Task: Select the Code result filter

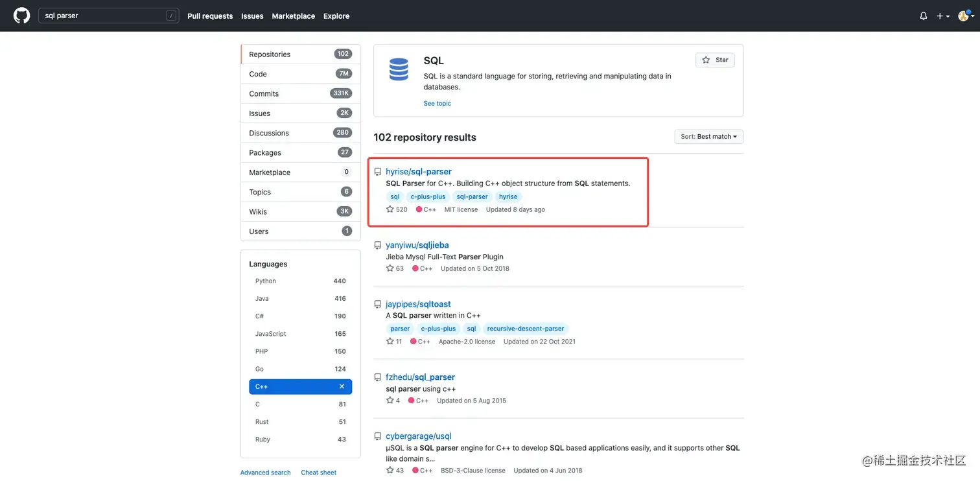Action: [301, 74]
